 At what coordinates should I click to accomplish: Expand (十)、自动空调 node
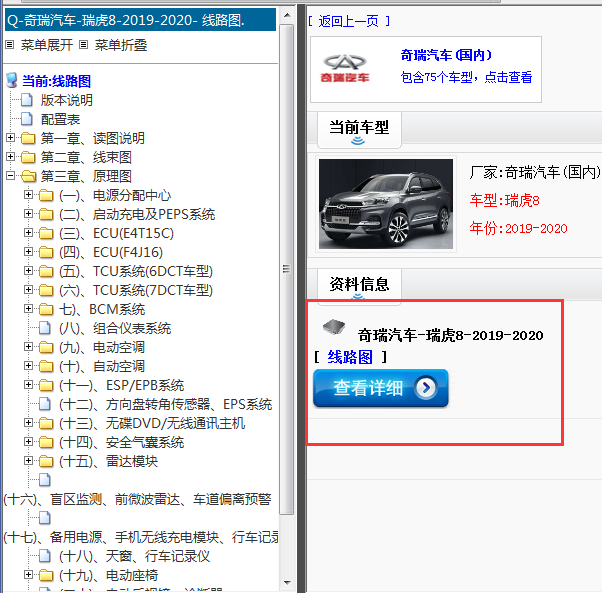pos(28,365)
